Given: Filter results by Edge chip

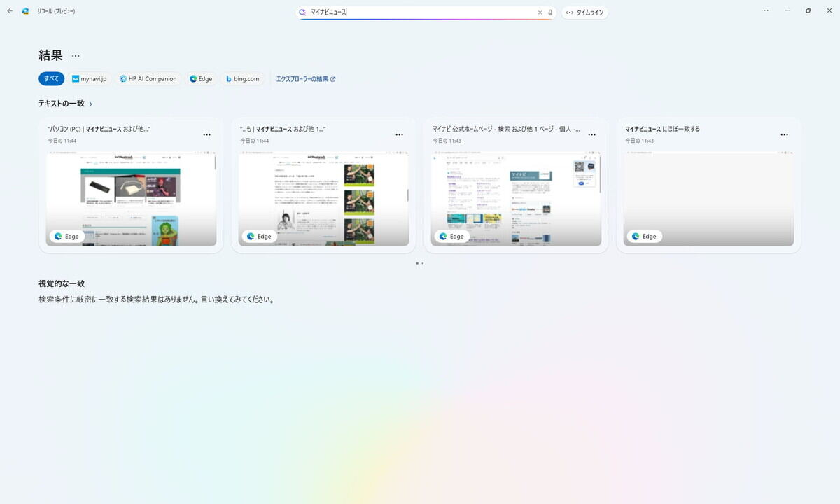Looking at the screenshot, I should 201,79.
